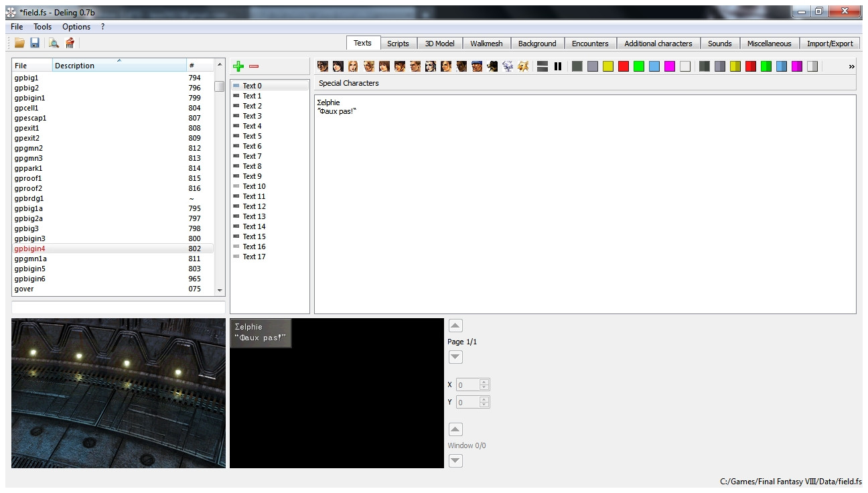Select Text 17 in the text list

269,257
